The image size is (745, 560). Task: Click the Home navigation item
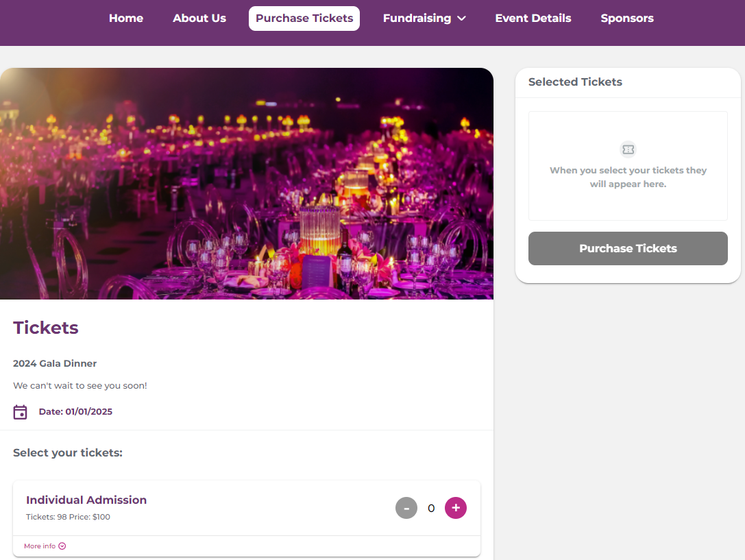pos(126,19)
